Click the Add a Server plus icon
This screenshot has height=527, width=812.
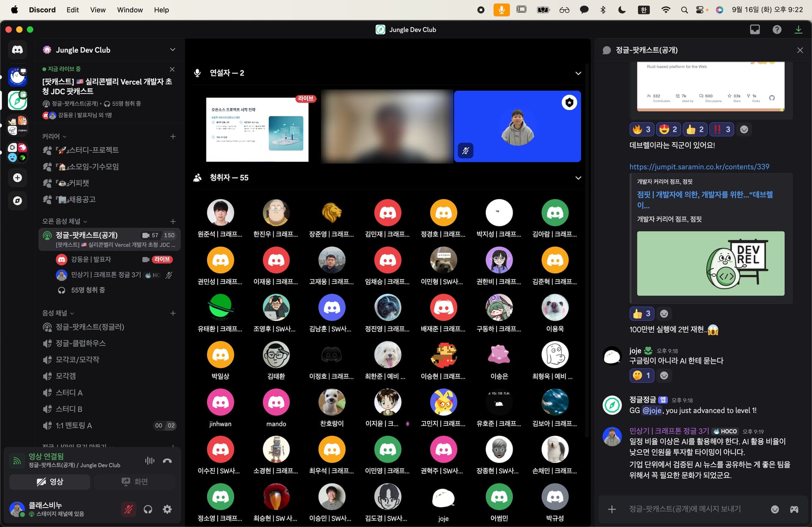point(17,177)
